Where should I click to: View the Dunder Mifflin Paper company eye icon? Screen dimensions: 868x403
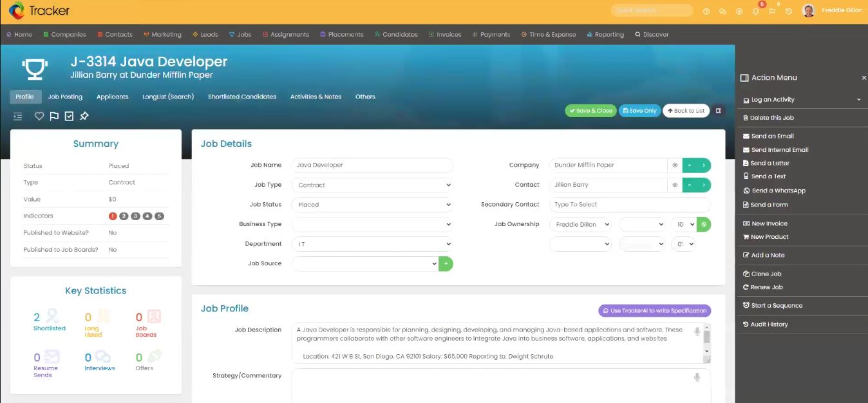[675, 165]
